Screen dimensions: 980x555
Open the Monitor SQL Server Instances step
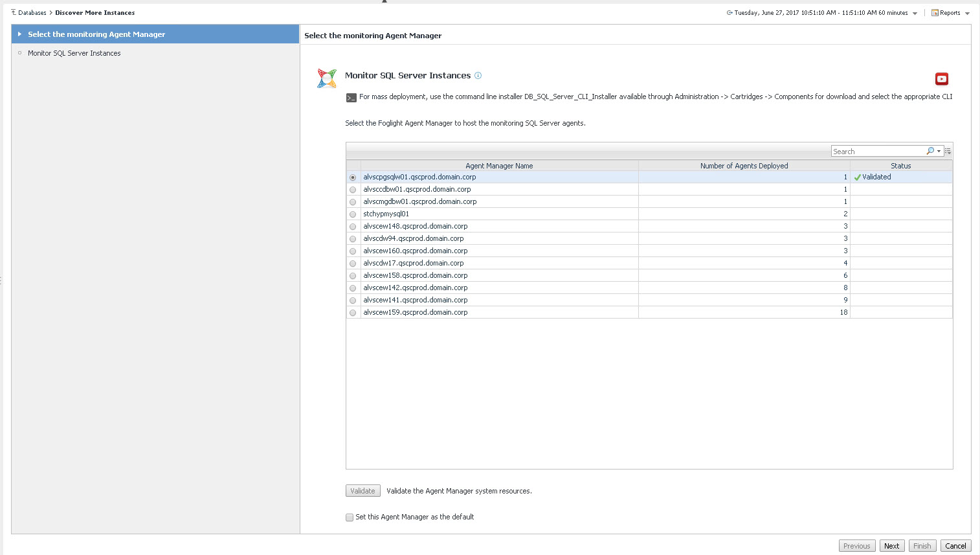click(74, 53)
